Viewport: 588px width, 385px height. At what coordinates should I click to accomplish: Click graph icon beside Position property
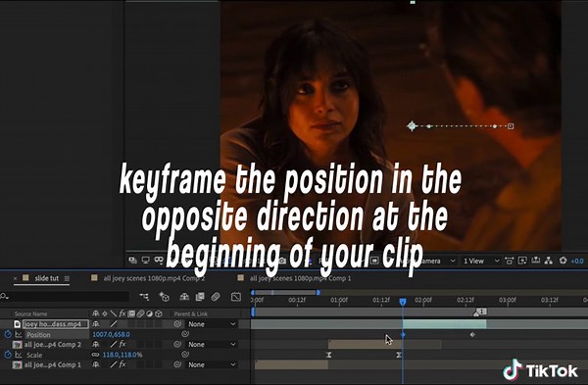(x=19, y=334)
